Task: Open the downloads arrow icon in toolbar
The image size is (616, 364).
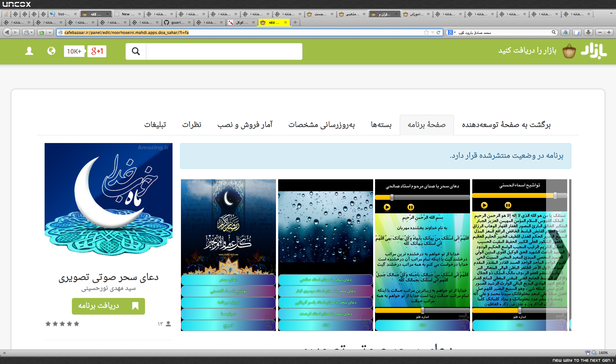Action: (x=588, y=32)
